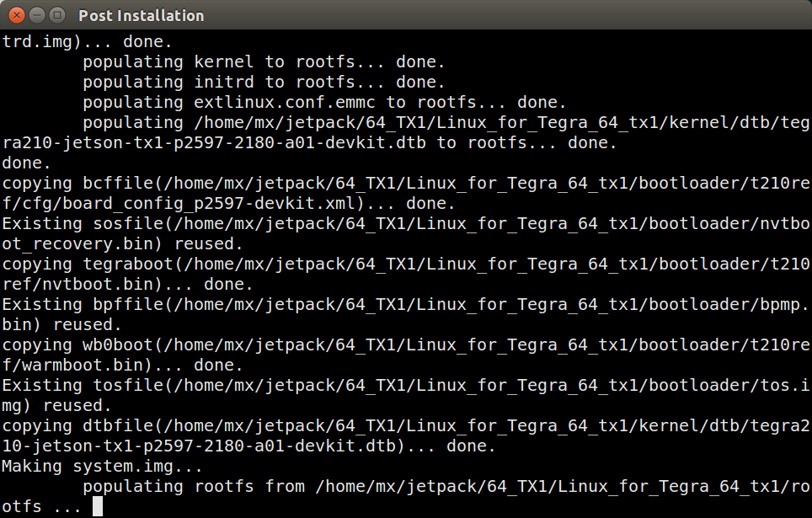Click the terminal cursor block after otfs
812x518 pixels.
click(98, 506)
